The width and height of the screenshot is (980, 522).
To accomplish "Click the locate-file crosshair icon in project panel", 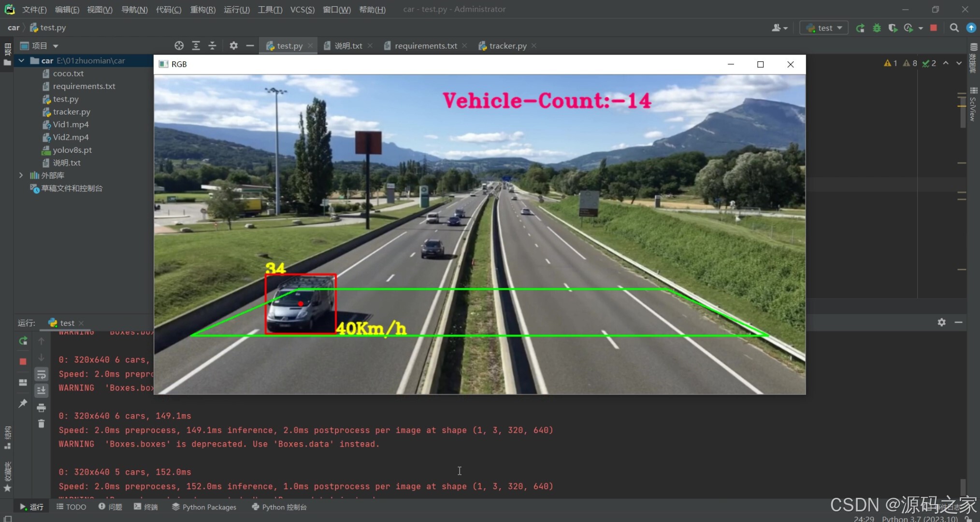I will click(179, 45).
